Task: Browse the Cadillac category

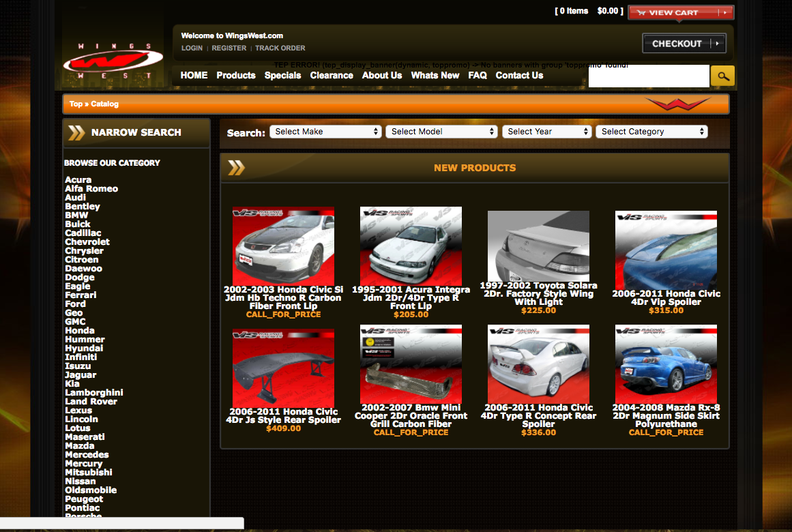Action: point(83,233)
